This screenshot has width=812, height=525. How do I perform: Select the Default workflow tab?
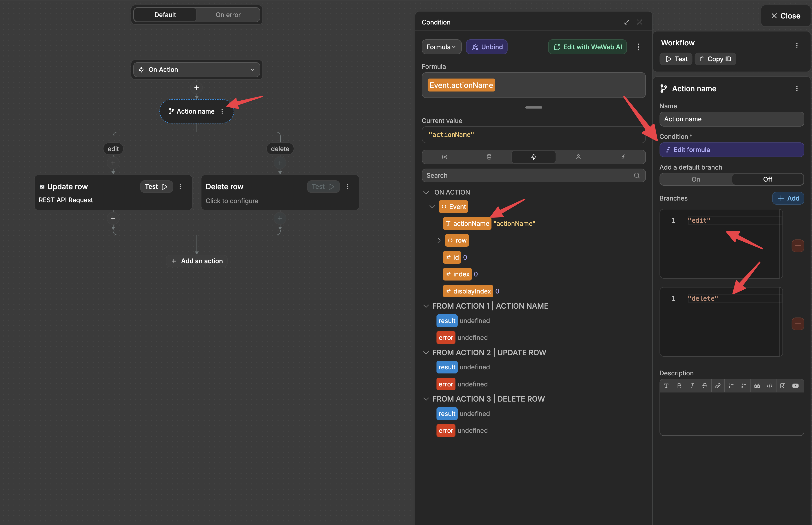point(165,15)
